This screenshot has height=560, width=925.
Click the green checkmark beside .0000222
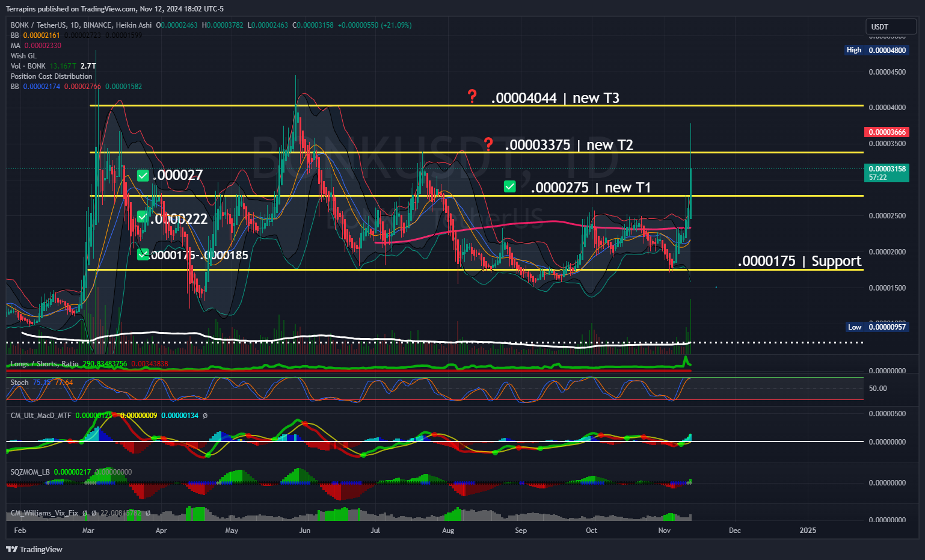click(143, 217)
